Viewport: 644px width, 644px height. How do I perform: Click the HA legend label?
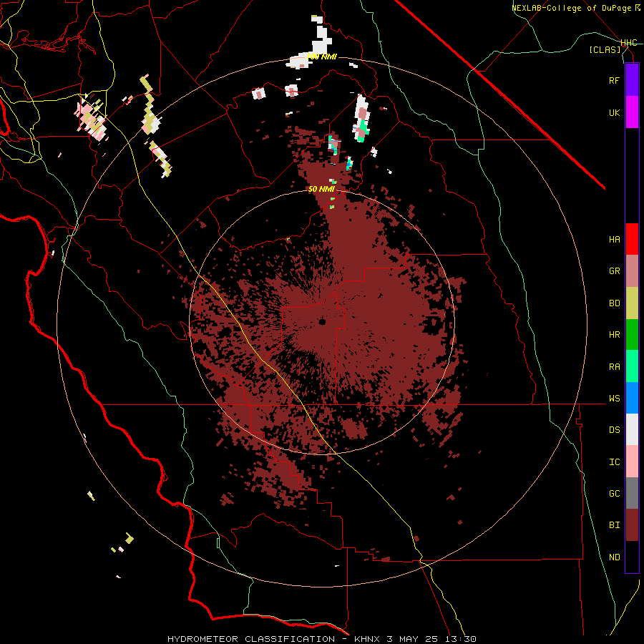[614, 239]
